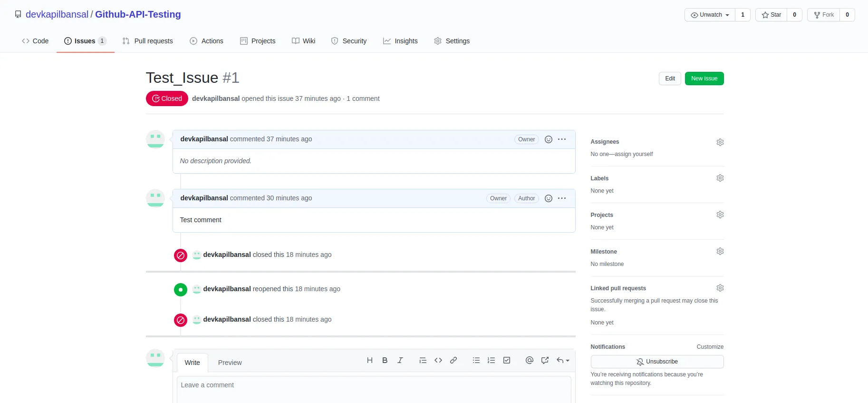Apply italic formatting in comment toolbar
868x403 pixels.
(x=400, y=361)
